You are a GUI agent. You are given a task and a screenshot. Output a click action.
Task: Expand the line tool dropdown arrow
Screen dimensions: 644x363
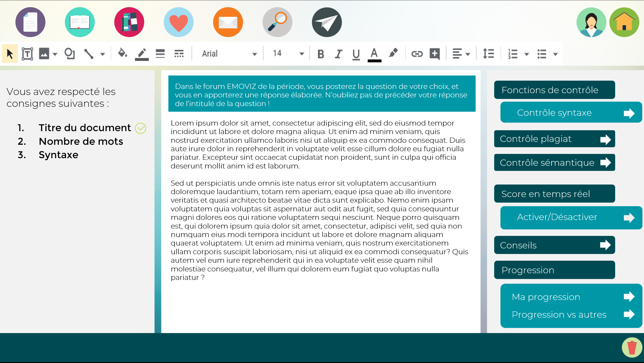(x=102, y=54)
